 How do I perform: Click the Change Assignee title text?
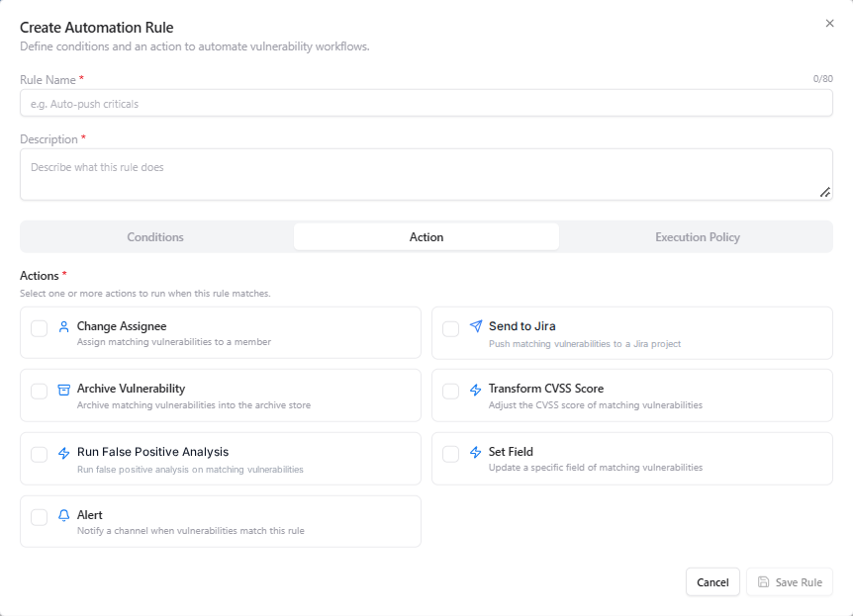pos(122,326)
